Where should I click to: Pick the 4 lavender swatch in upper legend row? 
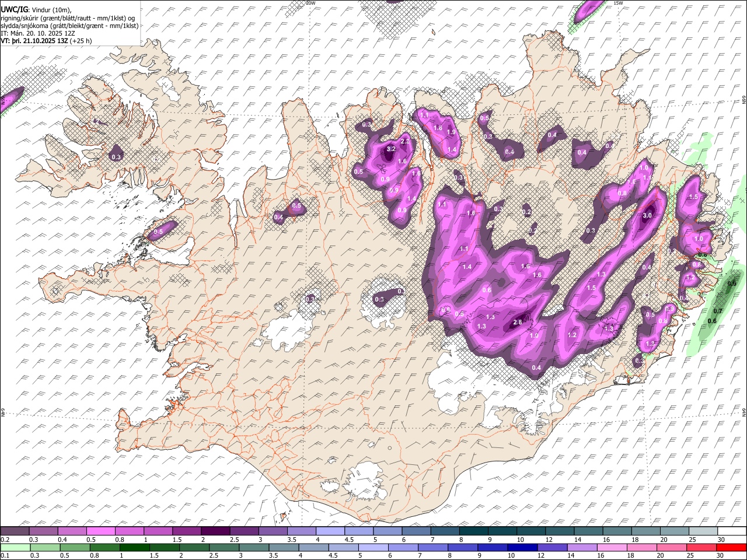coord(329,531)
